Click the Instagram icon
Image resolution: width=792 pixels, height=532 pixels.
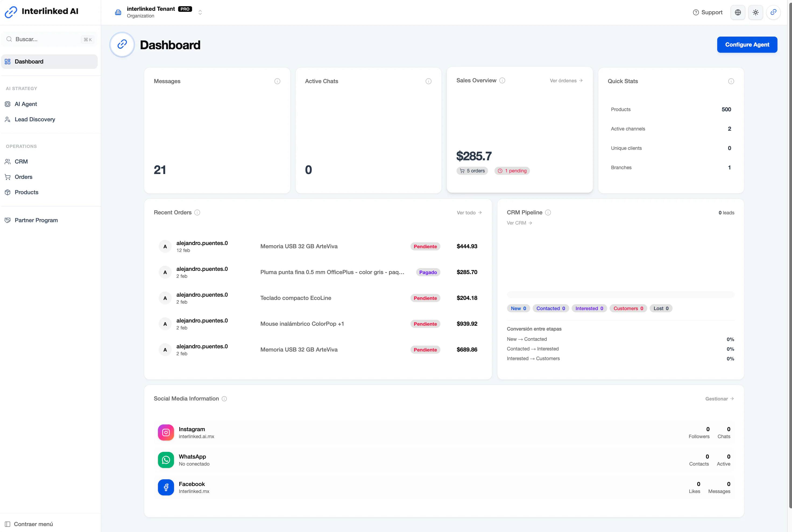pos(166,432)
